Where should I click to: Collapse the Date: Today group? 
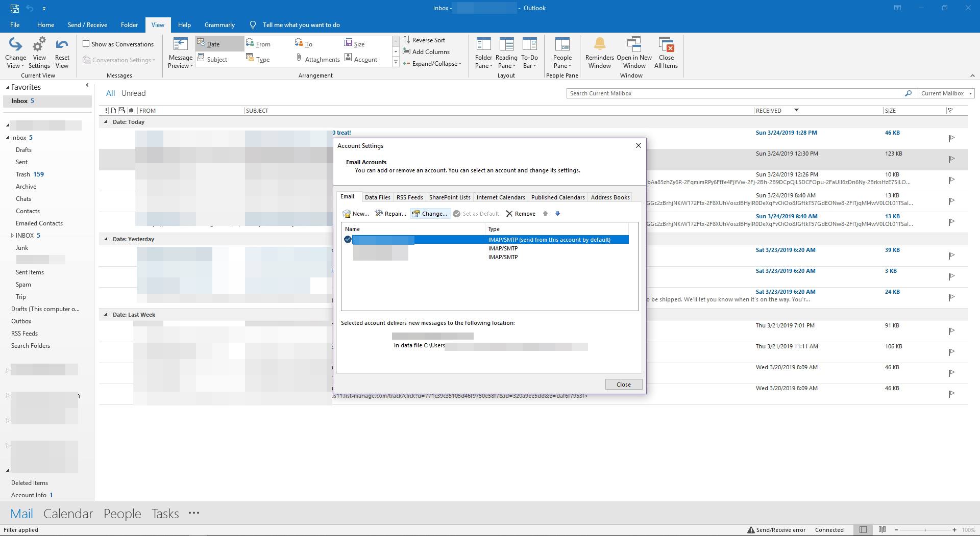point(106,122)
